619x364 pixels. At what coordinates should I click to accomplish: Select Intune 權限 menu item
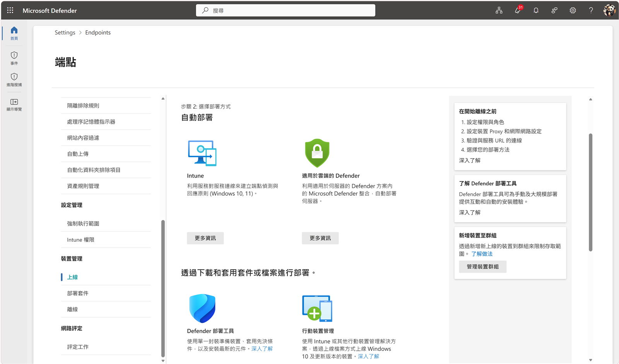tap(106, 240)
